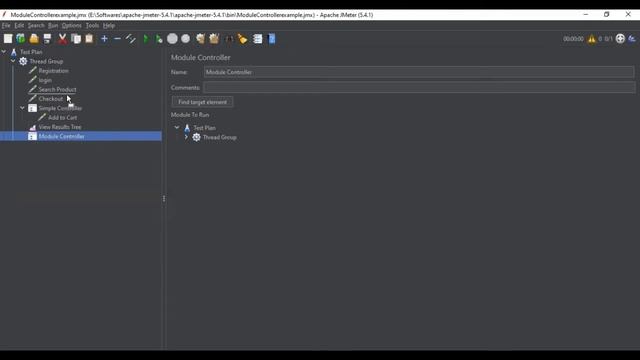This screenshot has width=640, height=360.
Task: Click the remote engines globe icon
Action: click(x=620, y=39)
